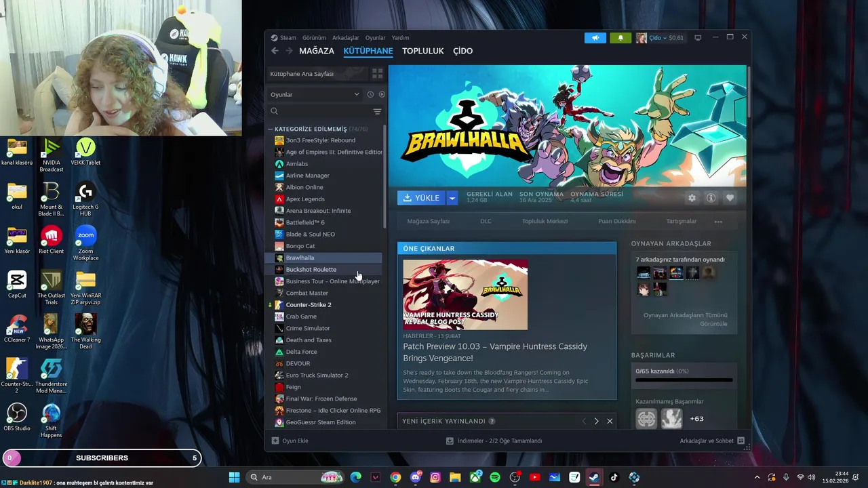Screen dimensions: 868x488
Task: Open Brawlhalla DLC link
Action: [486, 222]
